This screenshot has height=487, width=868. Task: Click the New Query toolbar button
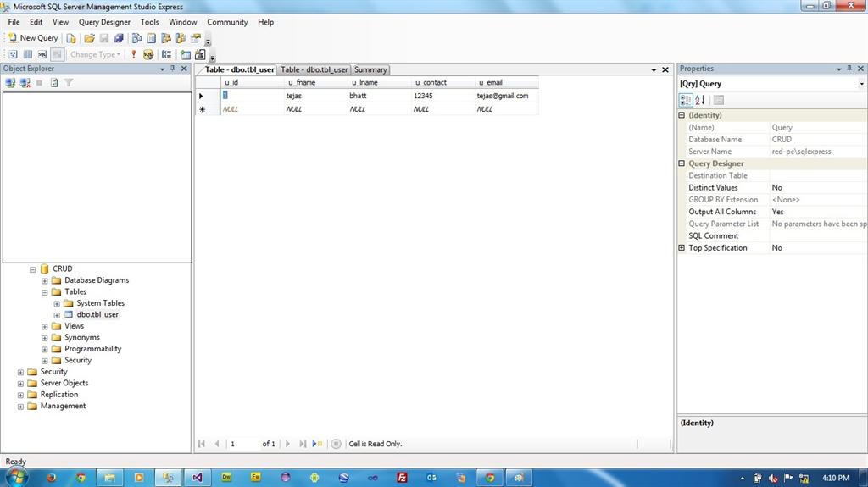pos(33,38)
